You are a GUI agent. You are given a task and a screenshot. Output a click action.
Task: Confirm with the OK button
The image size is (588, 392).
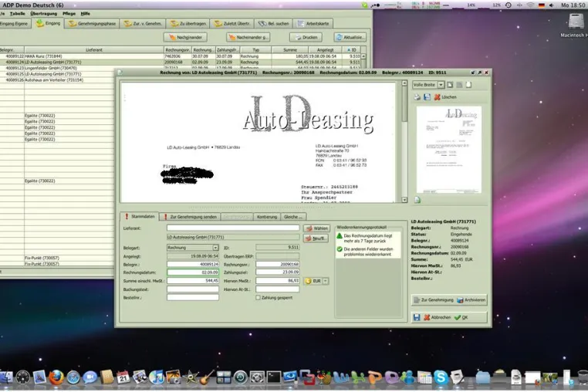click(x=461, y=317)
